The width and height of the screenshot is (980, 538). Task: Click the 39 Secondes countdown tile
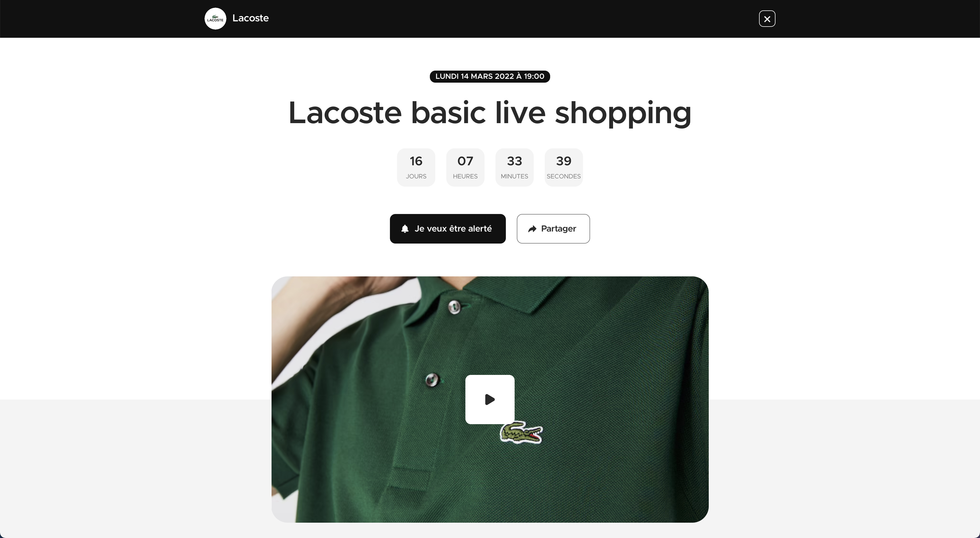(564, 167)
